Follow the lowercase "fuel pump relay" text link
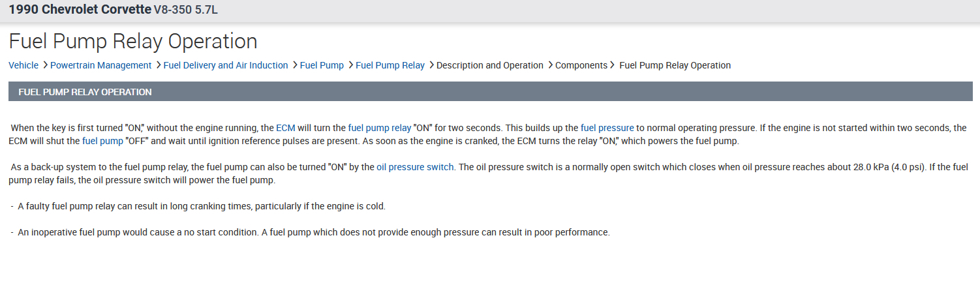 click(x=379, y=128)
